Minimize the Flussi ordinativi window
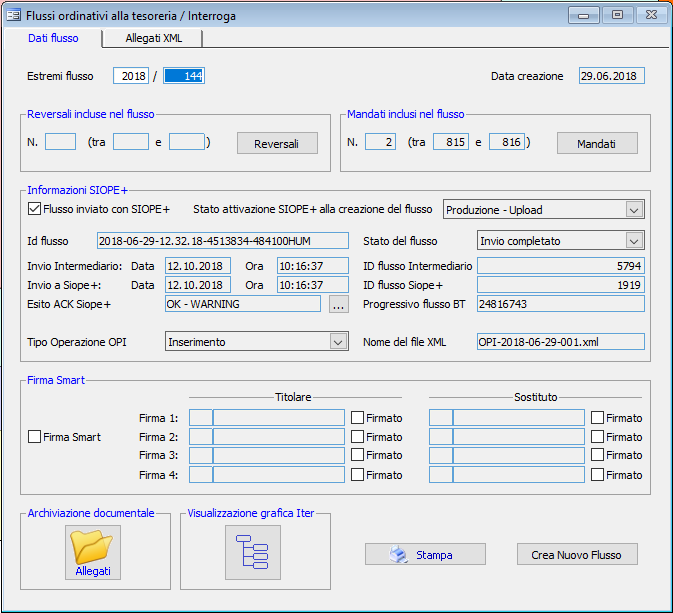The height and width of the screenshot is (613, 673). (583, 15)
